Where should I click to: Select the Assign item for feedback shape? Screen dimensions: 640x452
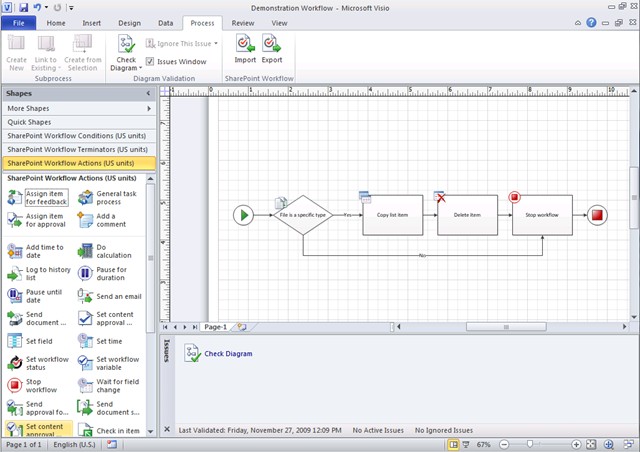click(x=38, y=198)
